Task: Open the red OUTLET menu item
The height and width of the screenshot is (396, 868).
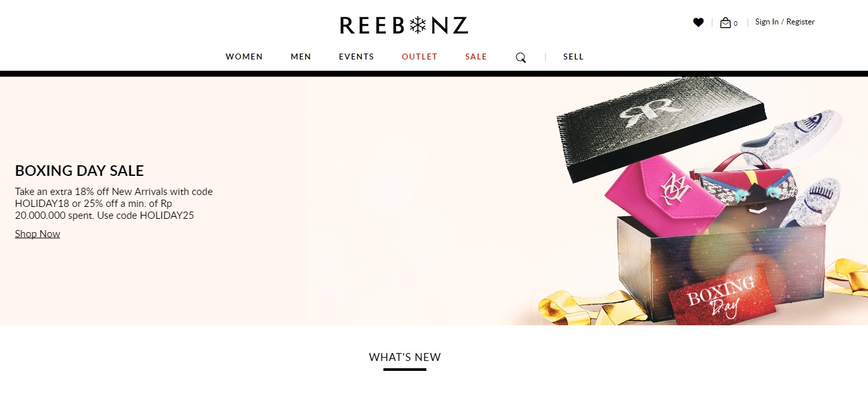Action: [420, 57]
